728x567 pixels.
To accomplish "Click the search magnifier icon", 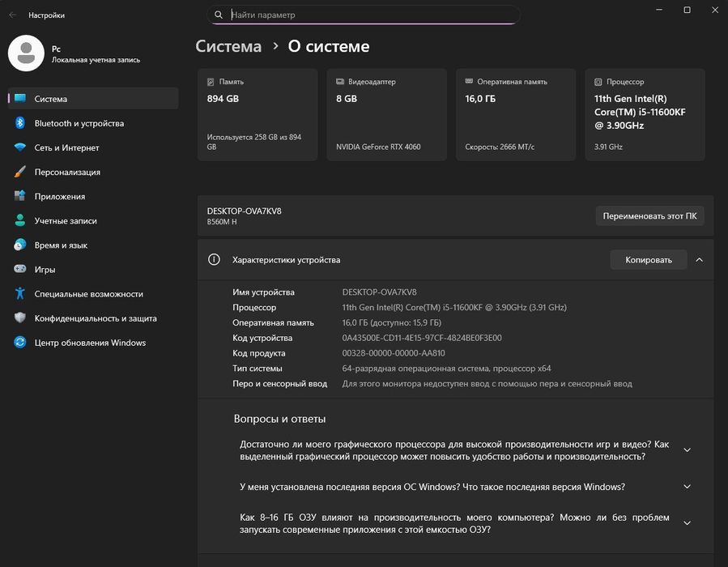I will click(x=218, y=15).
